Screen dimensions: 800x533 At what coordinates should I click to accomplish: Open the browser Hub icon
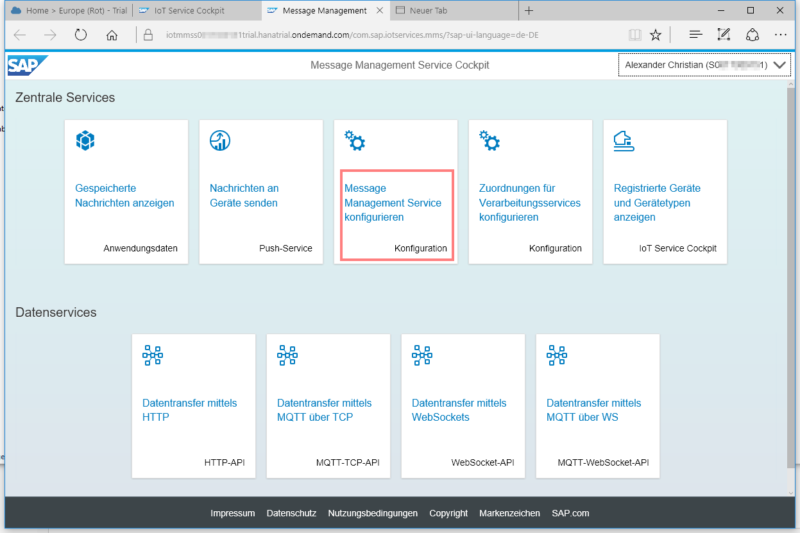(x=695, y=35)
